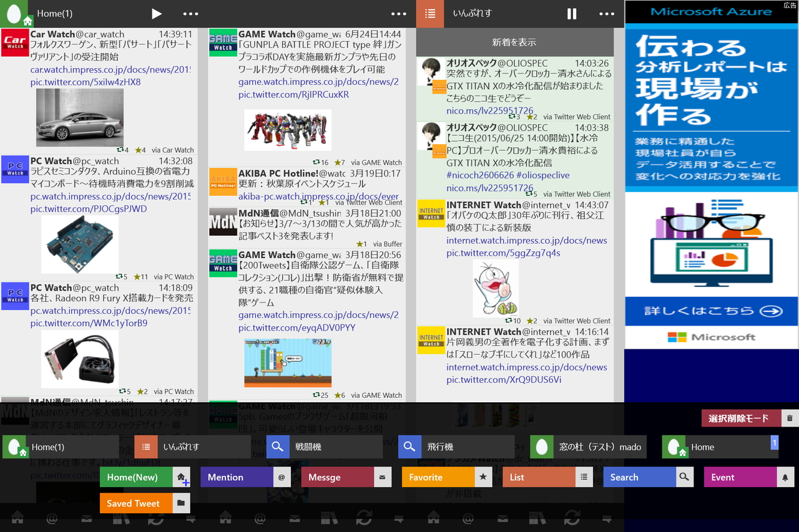799x532 pixels.
Task: Pause the いんぷれす column stream
Action: [x=572, y=14]
